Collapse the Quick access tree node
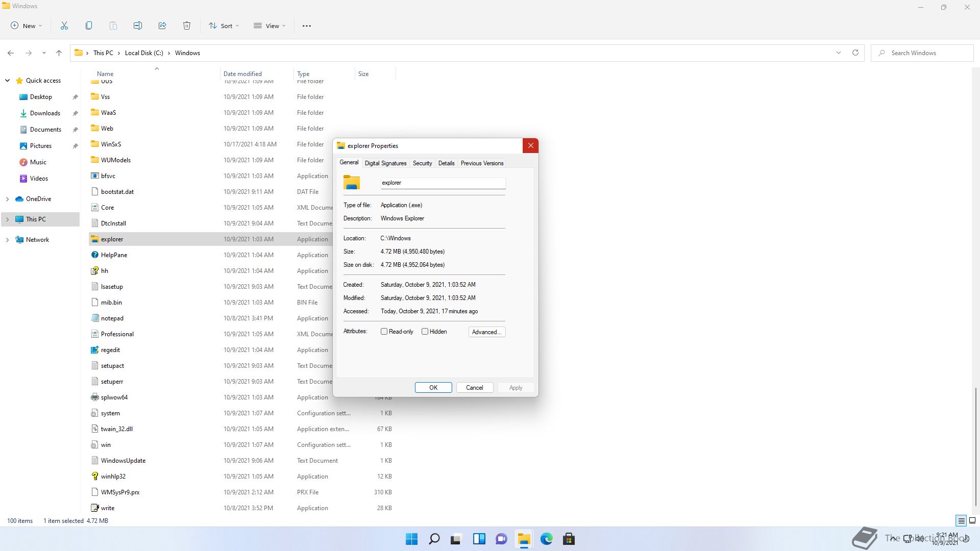Screen dimensions: 980x551 click(7, 81)
